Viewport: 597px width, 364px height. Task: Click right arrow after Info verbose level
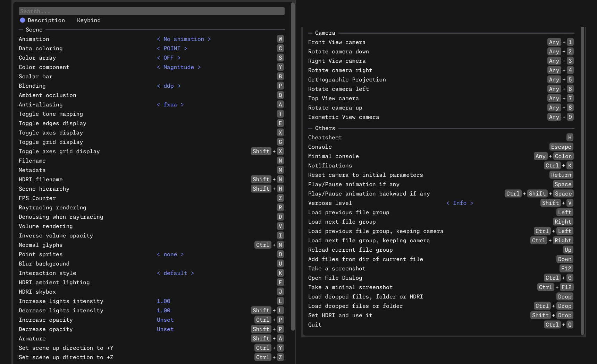(x=472, y=203)
